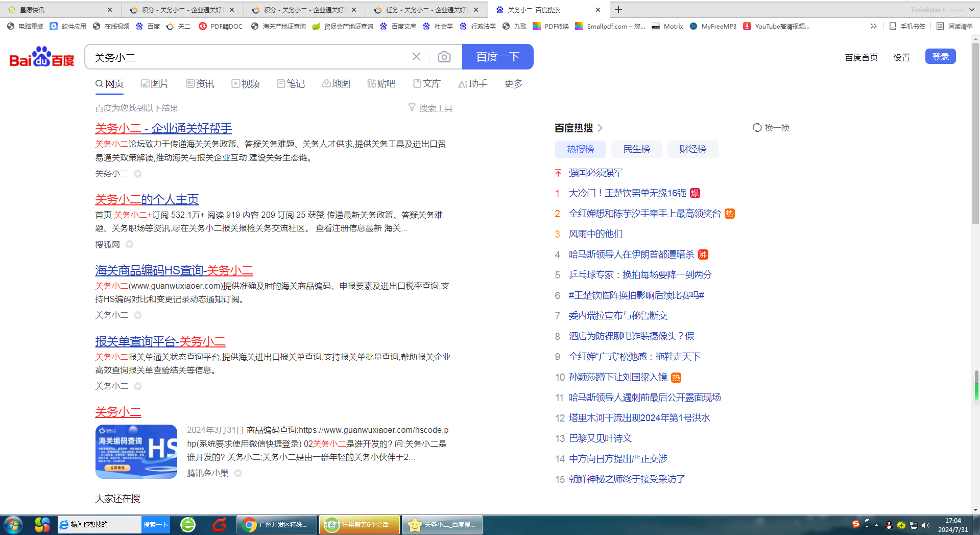
Task: Switch to 视频 tab
Action: [246, 84]
